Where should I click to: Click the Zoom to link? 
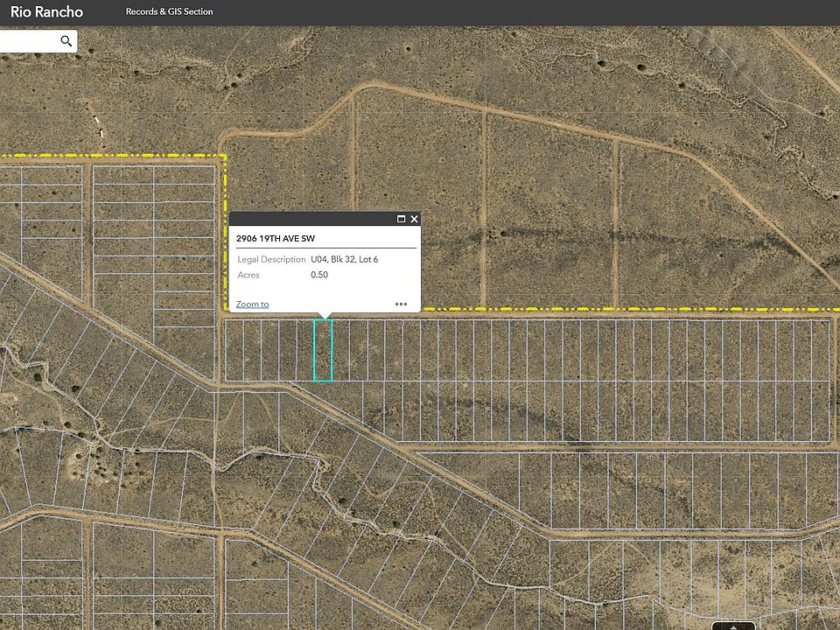tap(252, 304)
